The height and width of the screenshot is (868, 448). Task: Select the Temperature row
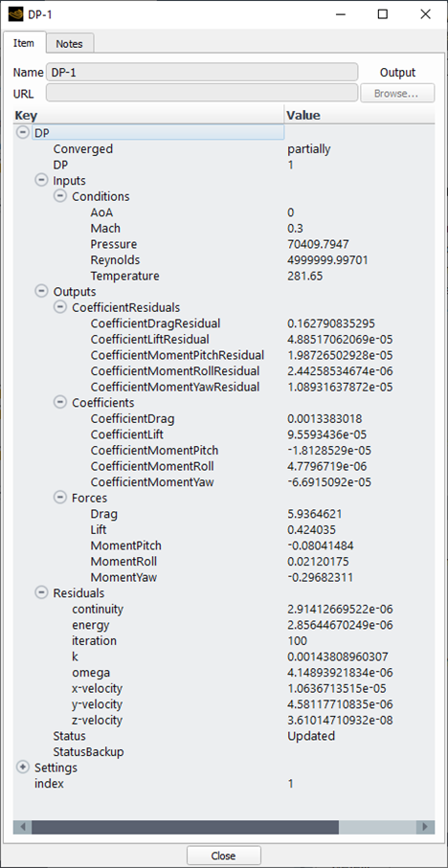pos(224,276)
